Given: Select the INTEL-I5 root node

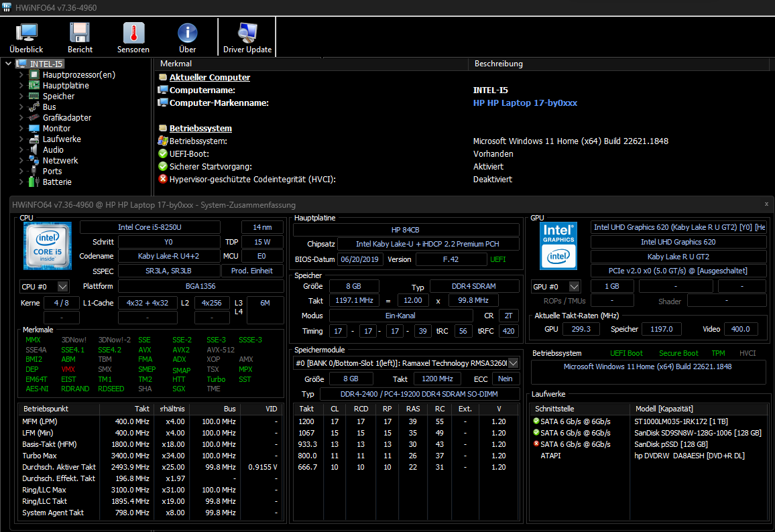Looking at the screenshot, I should pos(46,64).
